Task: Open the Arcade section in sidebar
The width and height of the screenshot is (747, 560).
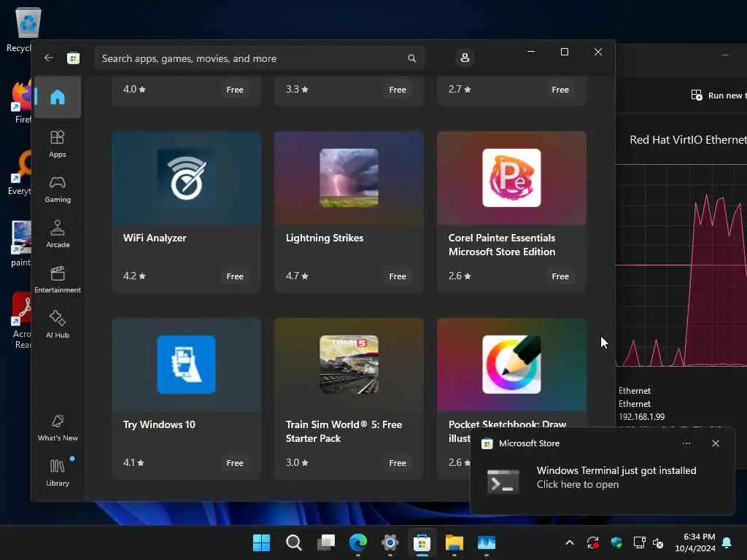Action: pos(58,234)
